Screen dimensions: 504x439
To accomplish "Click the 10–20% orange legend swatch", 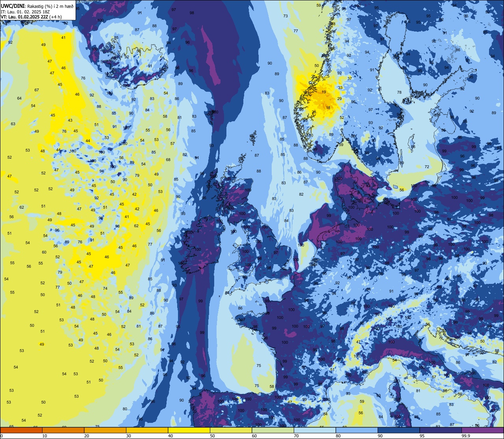I will [63, 430].
